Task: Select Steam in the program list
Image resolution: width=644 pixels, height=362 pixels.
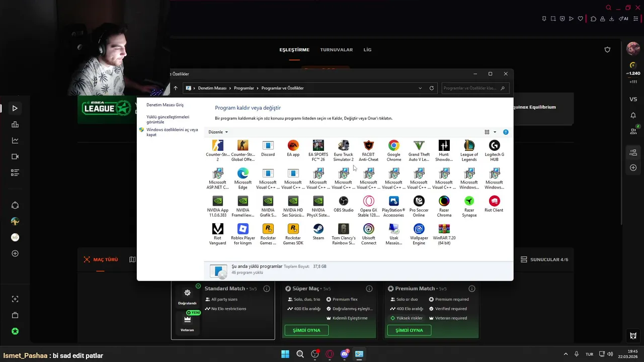Action: (318, 232)
